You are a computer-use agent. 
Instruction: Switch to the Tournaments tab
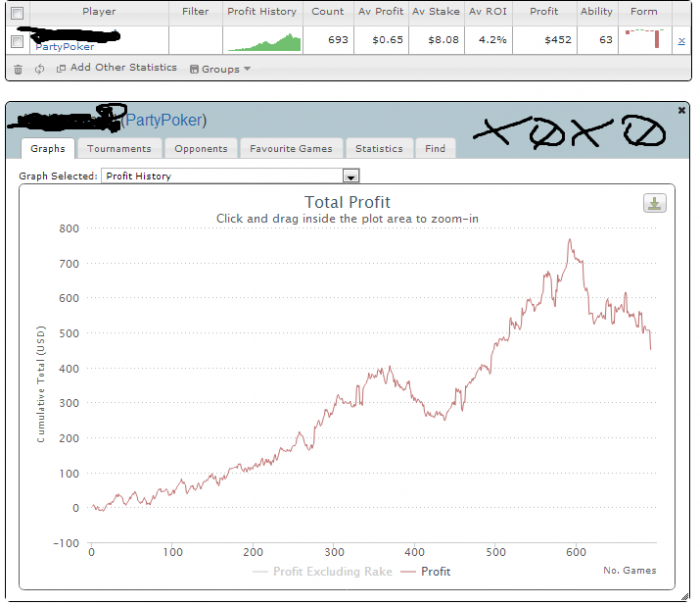[119, 148]
